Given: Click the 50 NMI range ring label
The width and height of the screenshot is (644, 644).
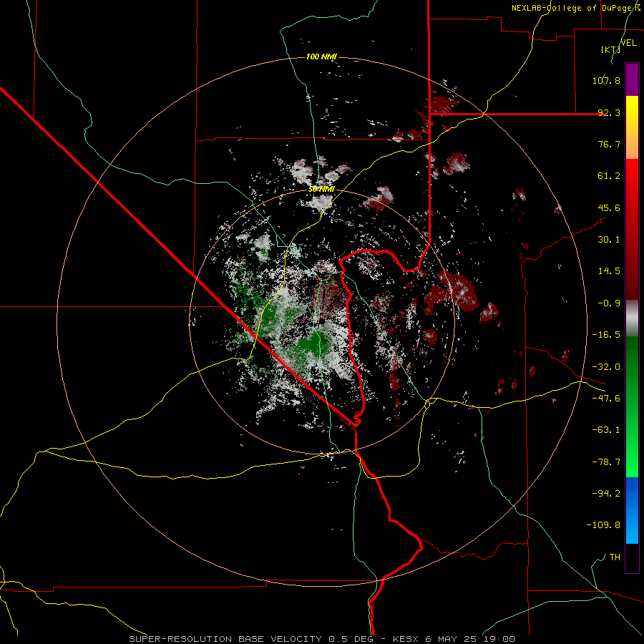Looking at the screenshot, I should click(321, 190).
